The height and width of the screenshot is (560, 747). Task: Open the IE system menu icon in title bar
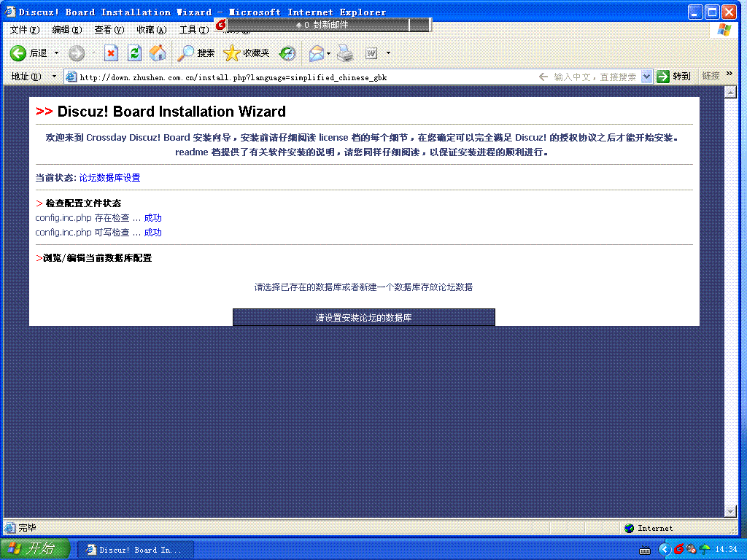pos(10,12)
